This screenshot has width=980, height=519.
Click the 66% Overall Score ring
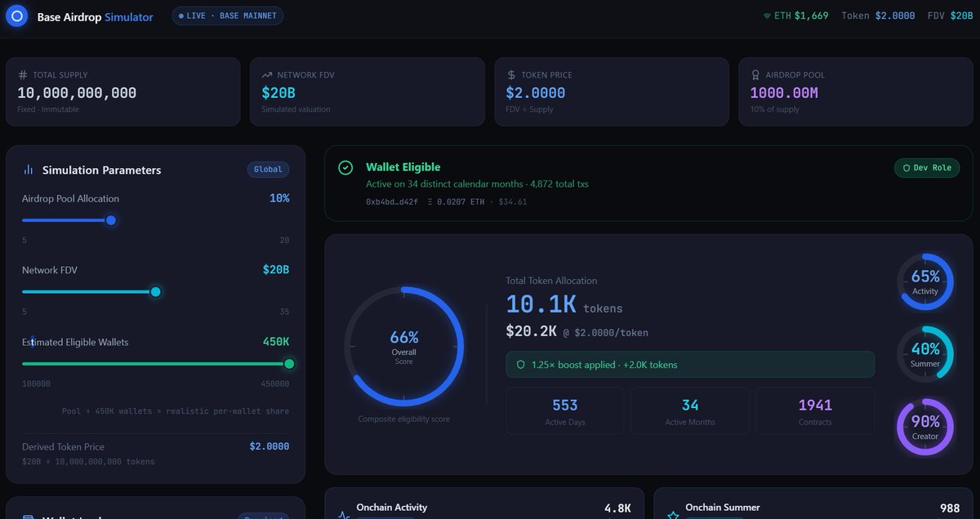click(404, 346)
